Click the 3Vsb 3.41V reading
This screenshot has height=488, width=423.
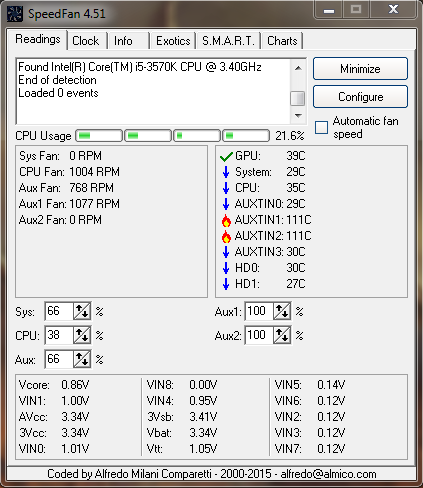pos(182,417)
